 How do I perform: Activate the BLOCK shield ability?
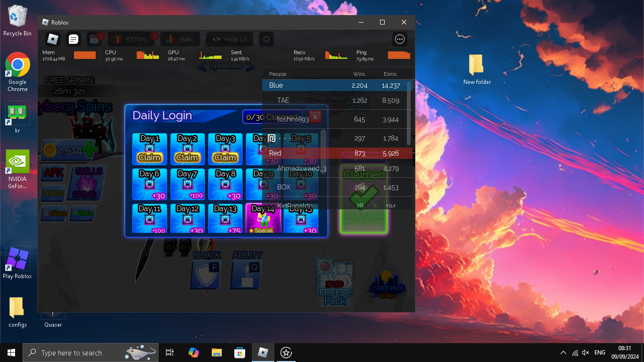click(206, 274)
